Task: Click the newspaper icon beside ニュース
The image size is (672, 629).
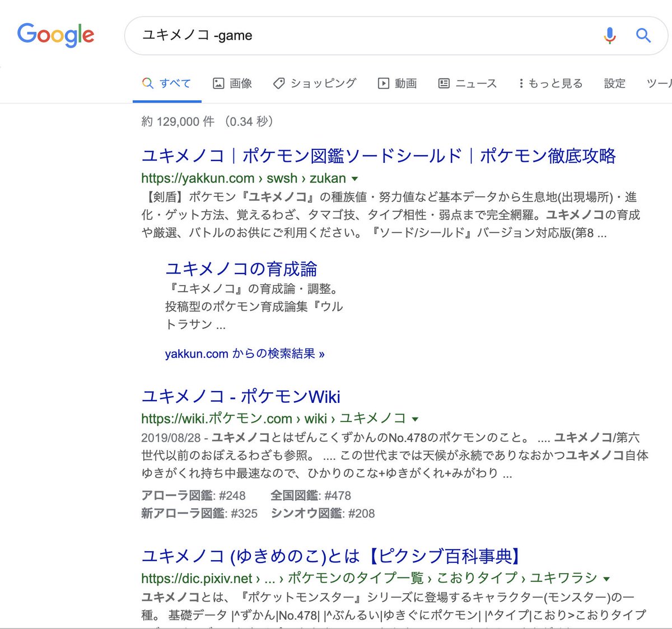Action: click(444, 83)
